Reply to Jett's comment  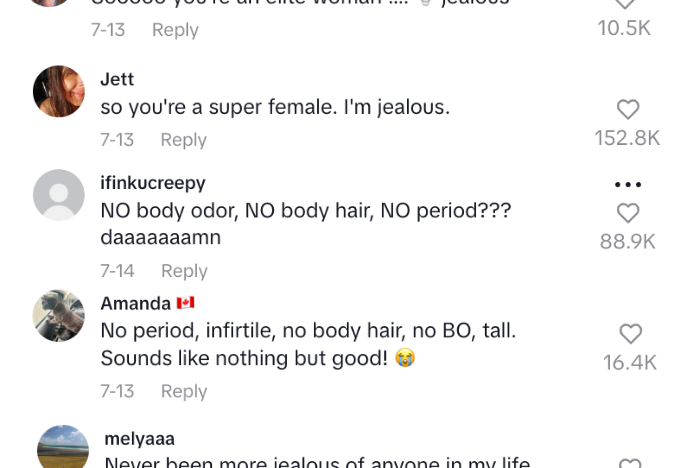pos(183,140)
